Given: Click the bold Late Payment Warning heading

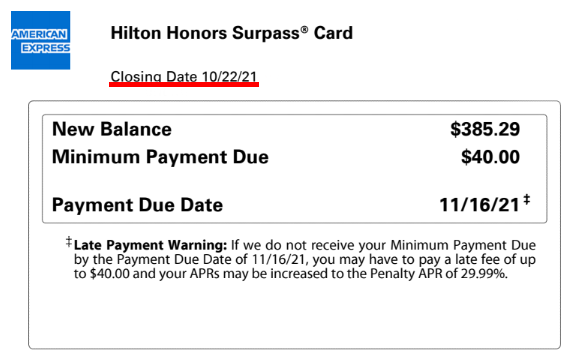Looking at the screenshot, I should [x=150, y=245].
